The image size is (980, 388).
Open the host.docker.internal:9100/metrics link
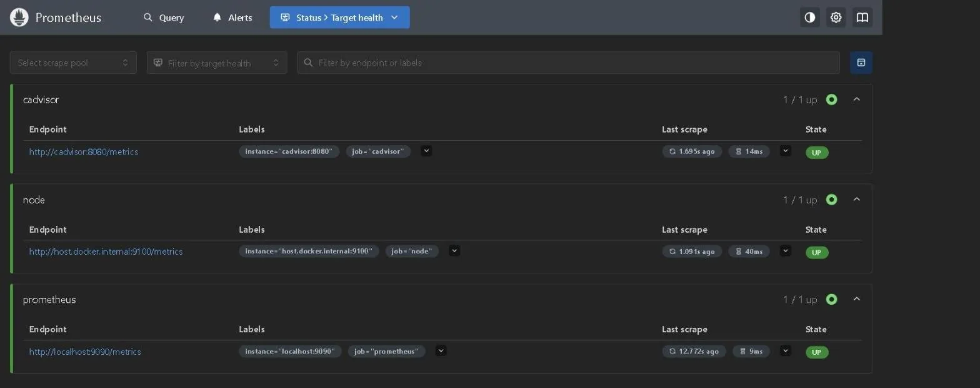pyautogui.click(x=106, y=252)
